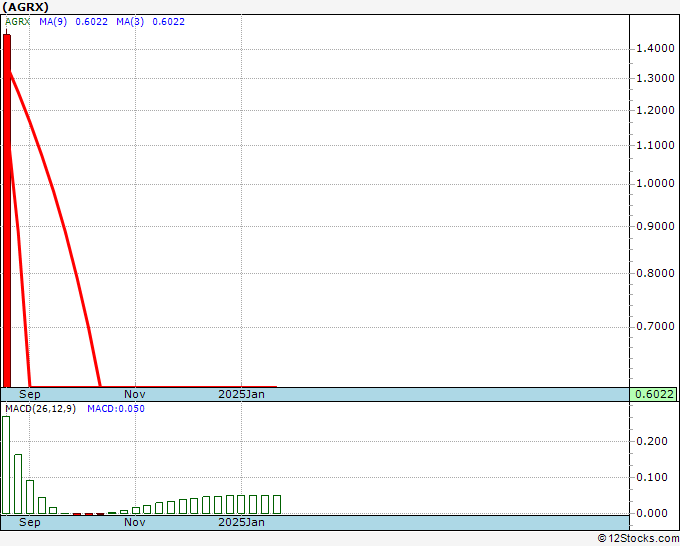Click the Sep label on price chart axis
Viewport: 680px width, 546px height.
(x=29, y=394)
